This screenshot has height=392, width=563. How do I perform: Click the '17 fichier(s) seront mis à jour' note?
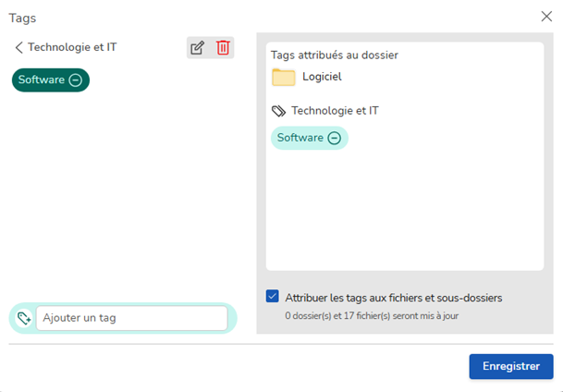coord(372,316)
